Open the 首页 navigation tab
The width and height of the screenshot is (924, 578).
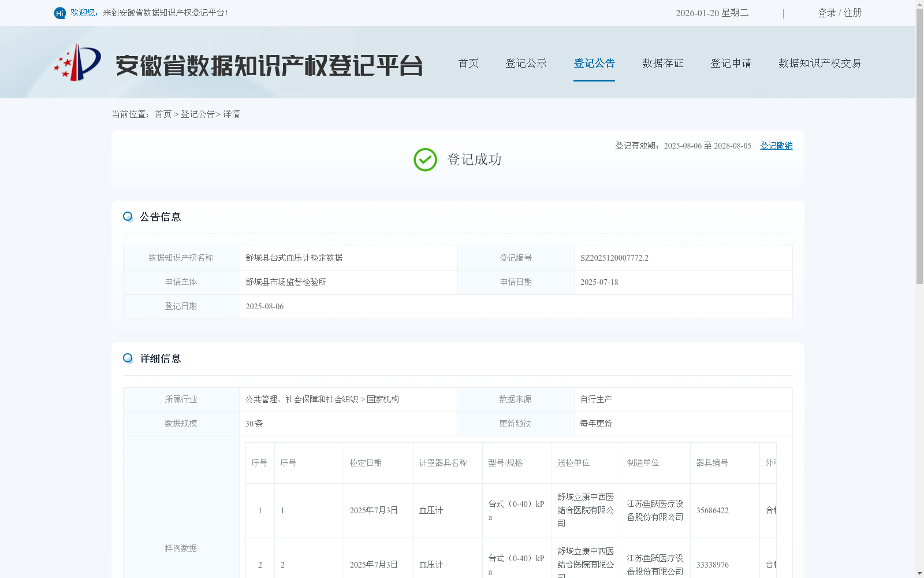coord(468,63)
